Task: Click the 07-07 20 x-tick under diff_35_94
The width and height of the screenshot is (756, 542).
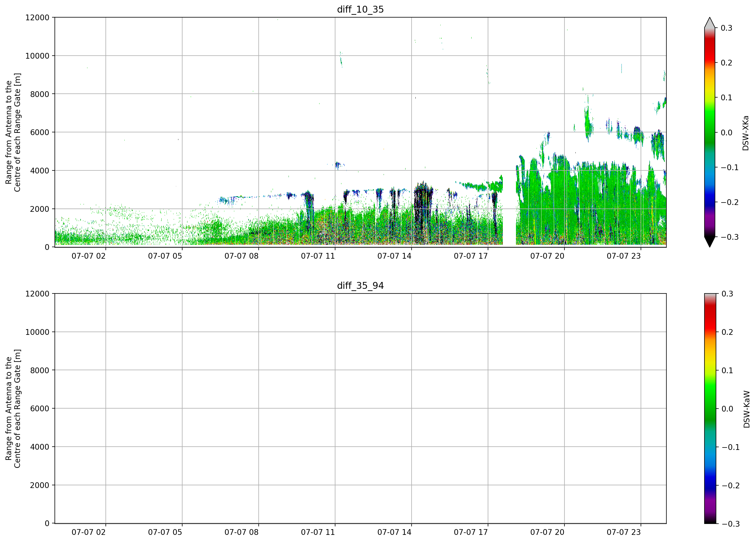Action: (547, 532)
